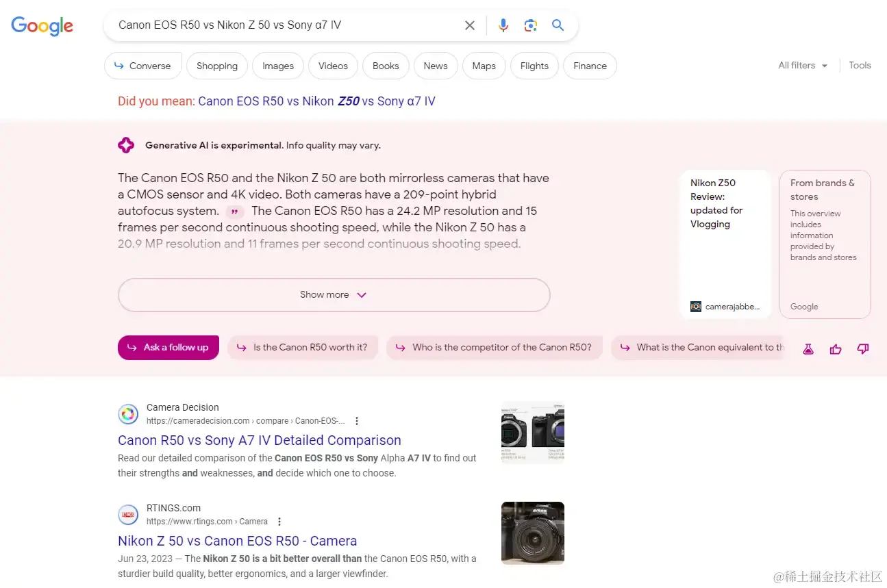Click the search input field

click(288, 25)
